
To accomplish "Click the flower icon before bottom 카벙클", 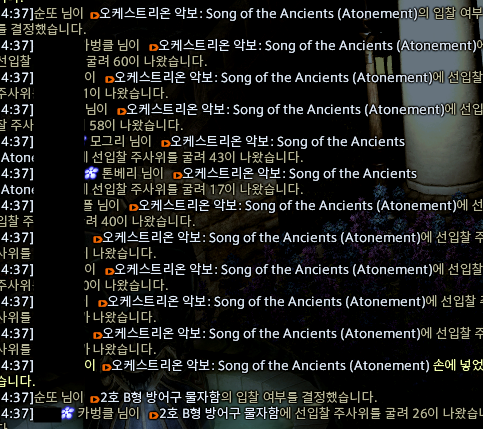I will click(68, 413).
